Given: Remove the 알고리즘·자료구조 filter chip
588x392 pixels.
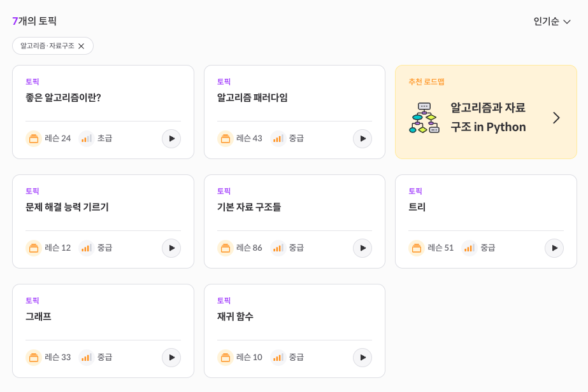Looking at the screenshot, I should pos(82,46).
